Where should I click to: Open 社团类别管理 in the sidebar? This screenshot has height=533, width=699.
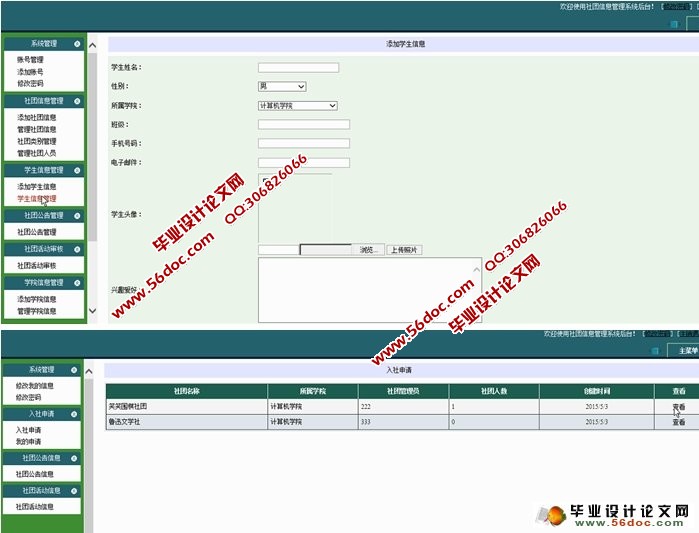pos(37,141)
